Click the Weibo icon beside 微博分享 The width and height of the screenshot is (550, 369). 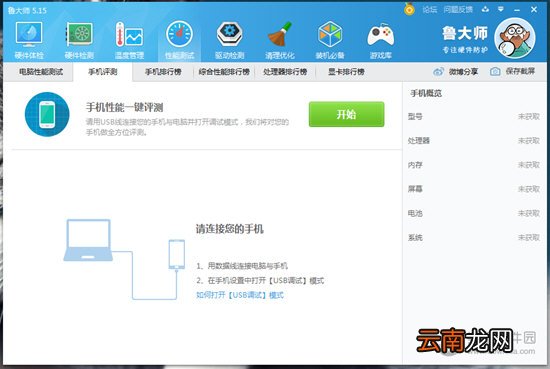[438, 72]
